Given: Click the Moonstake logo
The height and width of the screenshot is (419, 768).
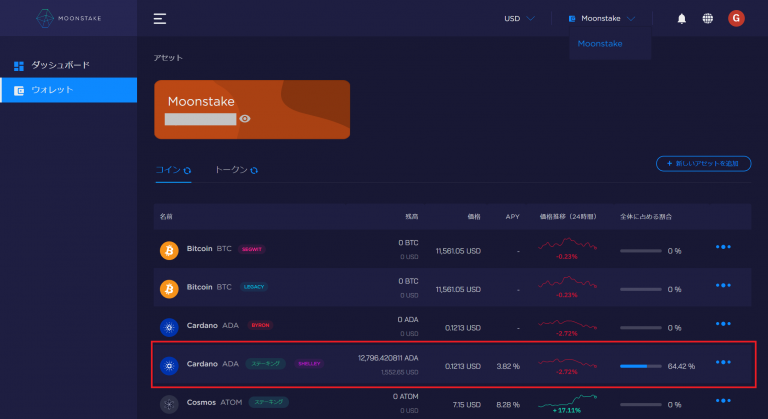Looking at the screenshot, I should click(69, 19).
